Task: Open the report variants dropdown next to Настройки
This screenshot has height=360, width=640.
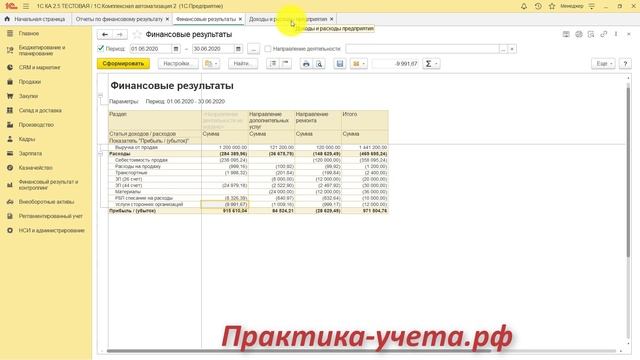Action: tap(211, 64)
